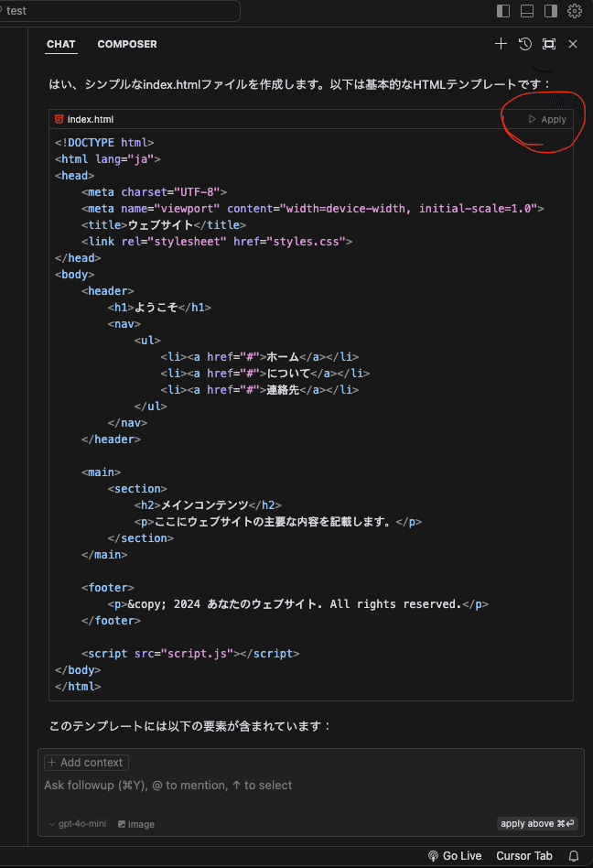Open Cursor Tab status bar item
The image size is (593, 868).
point(523,856)
